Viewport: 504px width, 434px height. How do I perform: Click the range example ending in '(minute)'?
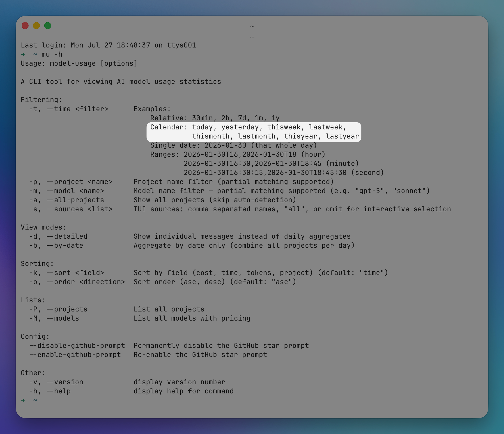(x=271, y=164)
